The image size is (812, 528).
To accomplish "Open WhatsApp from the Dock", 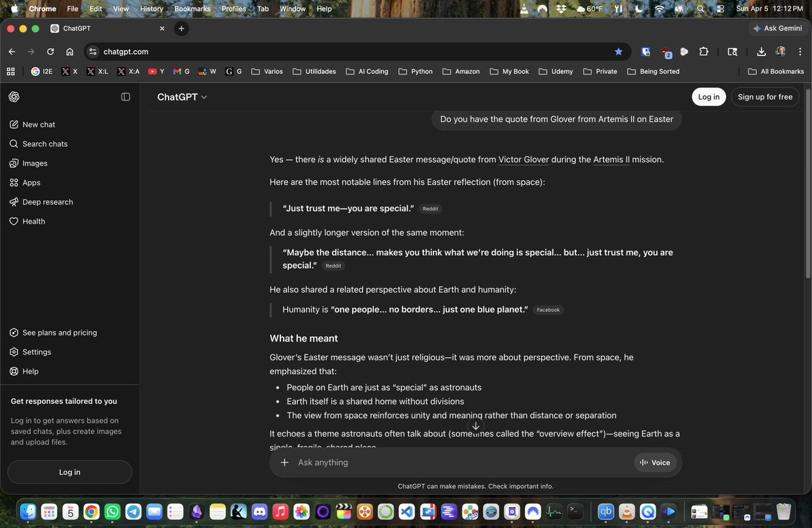I will pos(112,512).
